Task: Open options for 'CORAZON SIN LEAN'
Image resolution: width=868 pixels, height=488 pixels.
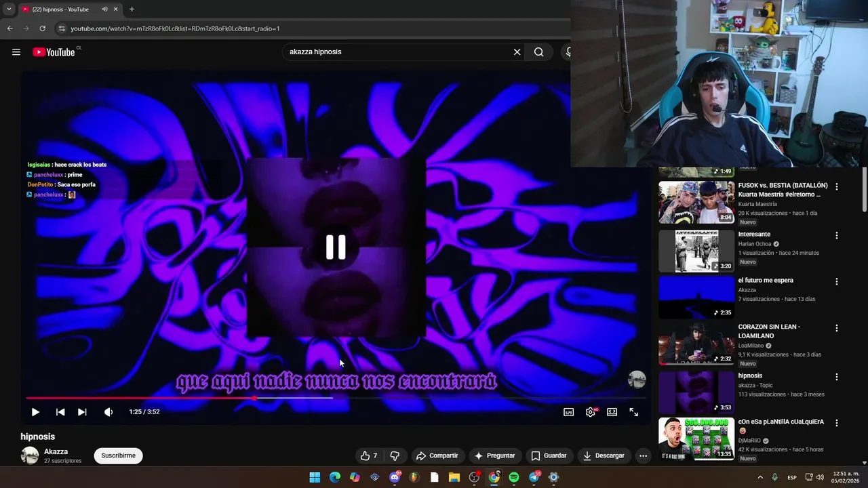Action: point(836,327)
